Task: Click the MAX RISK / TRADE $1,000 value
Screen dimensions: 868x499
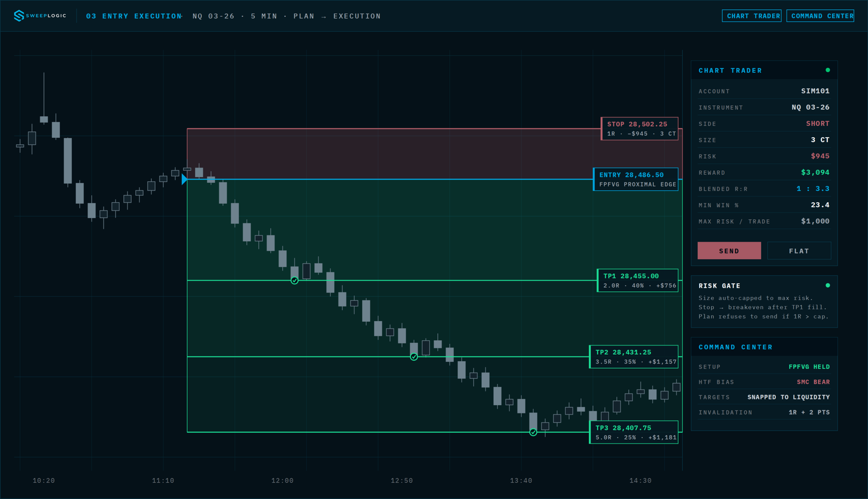Action: click(815, 221)
